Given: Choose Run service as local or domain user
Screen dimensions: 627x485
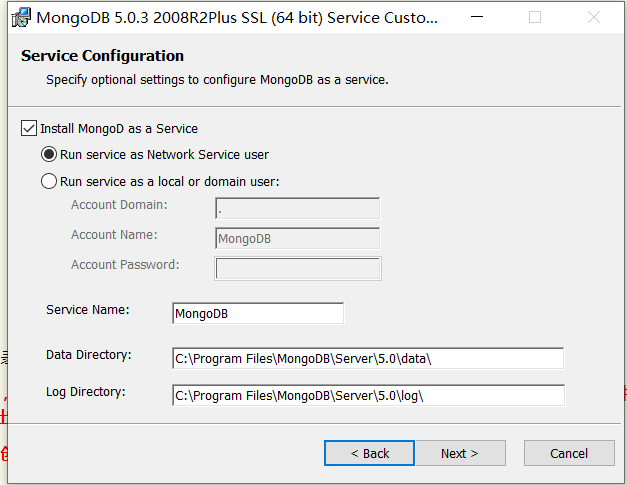Looking at the screenshot, I should coord(49,182).
